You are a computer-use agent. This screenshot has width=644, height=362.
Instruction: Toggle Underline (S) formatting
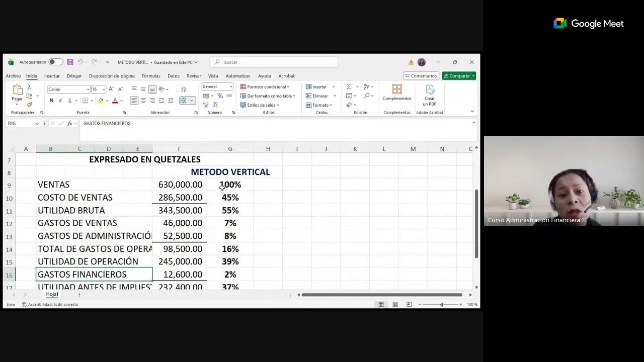69,101
